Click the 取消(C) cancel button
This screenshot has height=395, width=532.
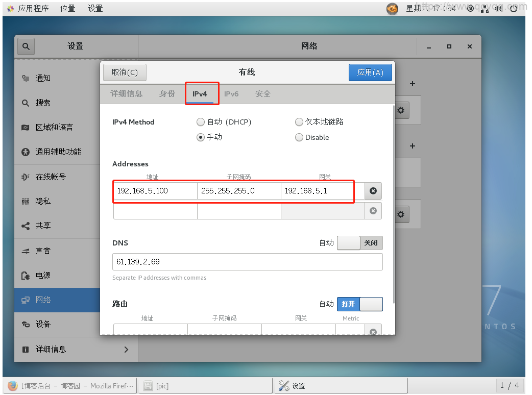coord(125,72)
